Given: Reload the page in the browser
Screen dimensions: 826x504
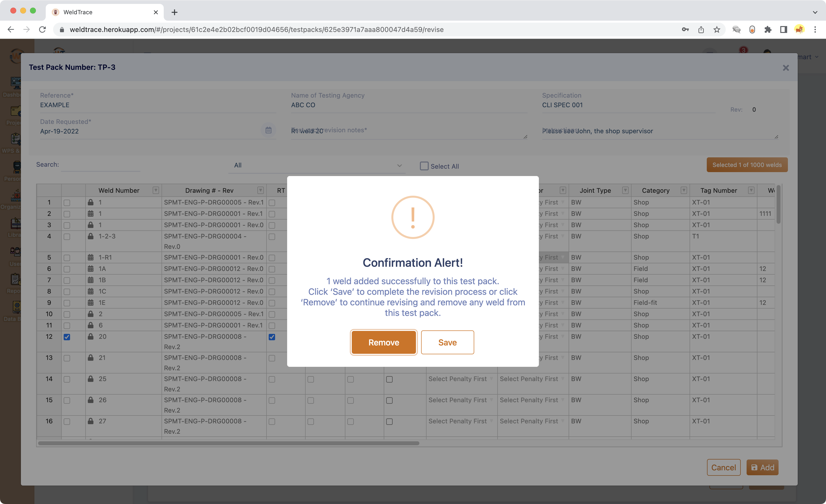Looking at the screenshot, I should [42, 30].
